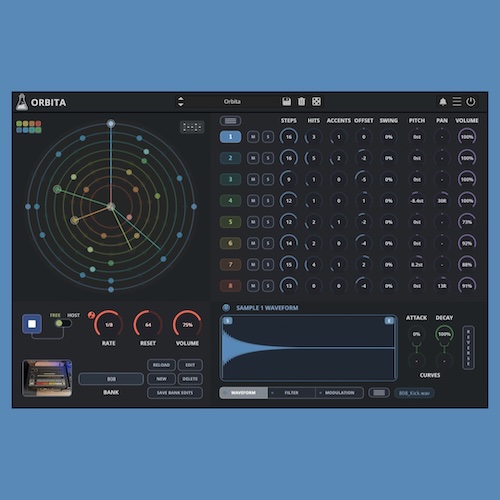500x500 pixels.
Task: Open the notifications bell icon
Action: 443,102
